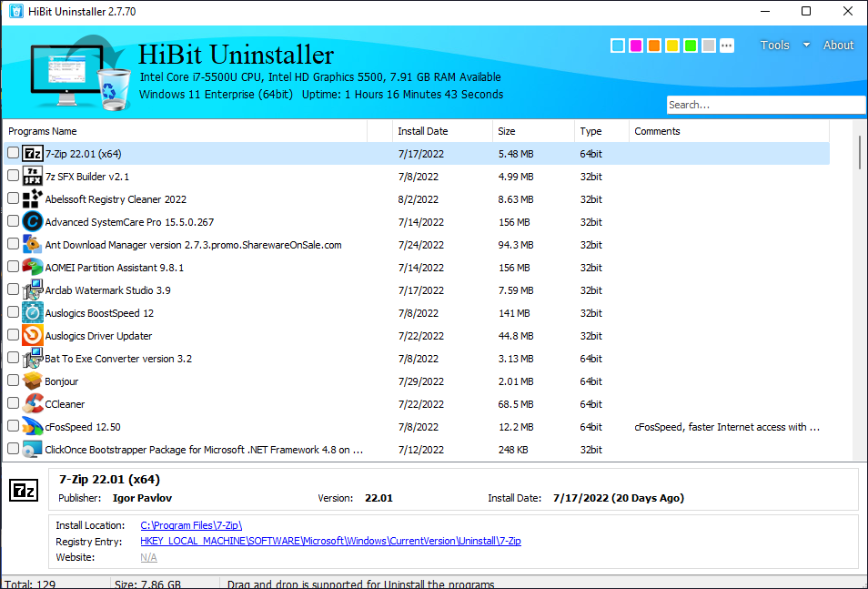Apply the cyan theme color swatch

[618, 46]
